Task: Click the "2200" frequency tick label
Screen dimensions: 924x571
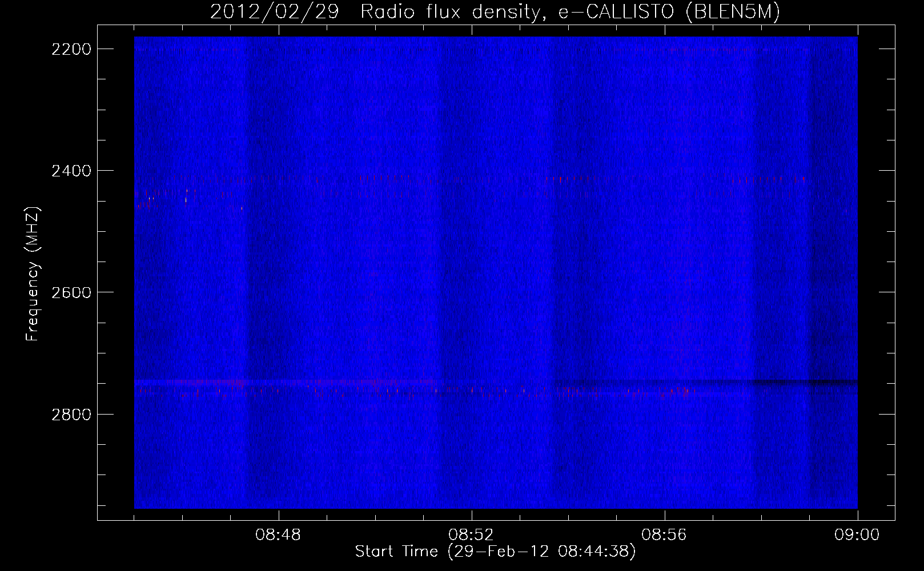Action: coord(71,50)
